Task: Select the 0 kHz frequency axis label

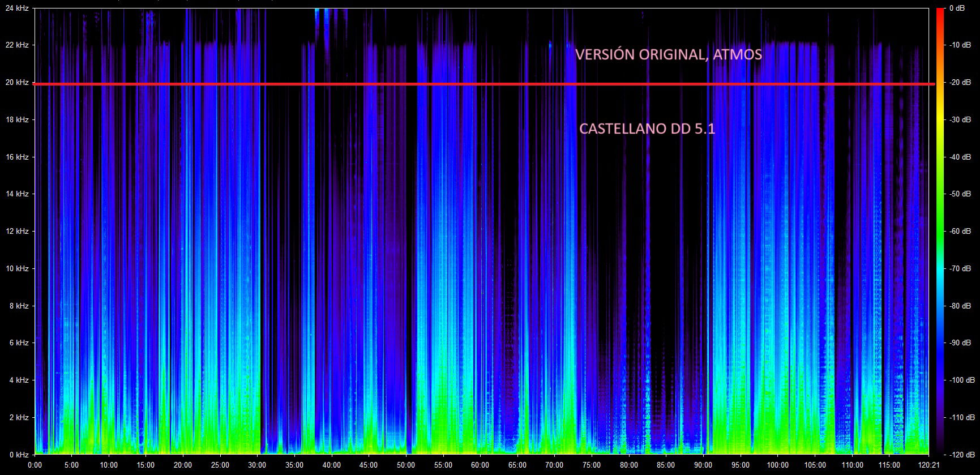Action: pyautogui.click(x=19, y=455)
